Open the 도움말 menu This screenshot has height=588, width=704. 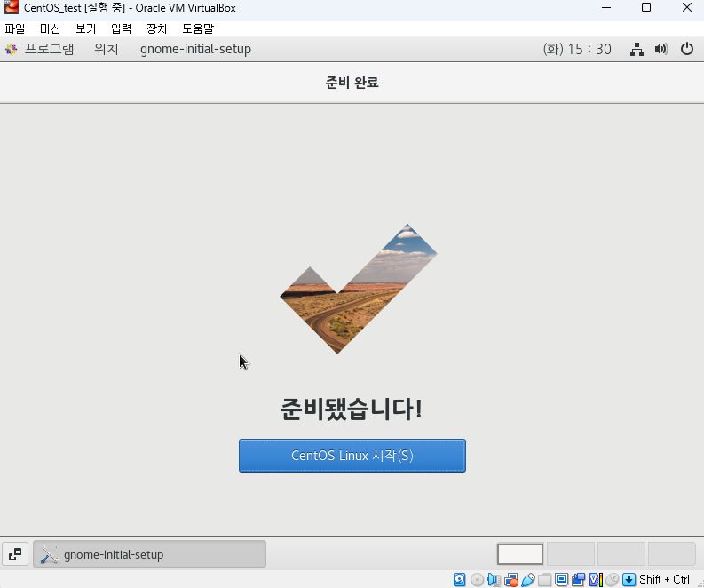(198, 28)
